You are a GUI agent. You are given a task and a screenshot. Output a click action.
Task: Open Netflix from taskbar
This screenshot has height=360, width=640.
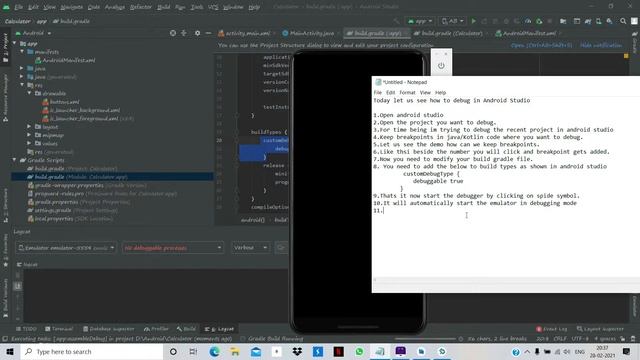click(338, 351)
